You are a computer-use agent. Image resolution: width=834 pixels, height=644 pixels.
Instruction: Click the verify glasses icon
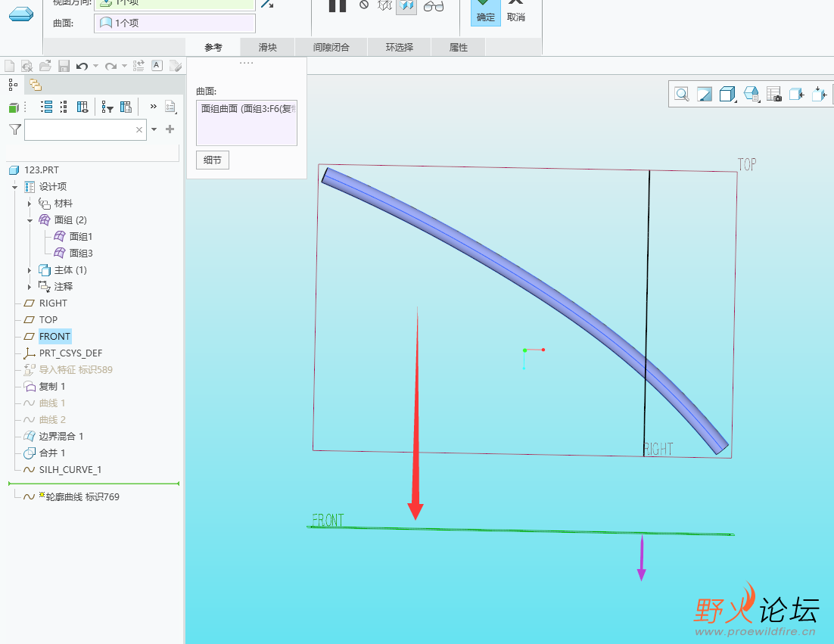pos(434,6)
